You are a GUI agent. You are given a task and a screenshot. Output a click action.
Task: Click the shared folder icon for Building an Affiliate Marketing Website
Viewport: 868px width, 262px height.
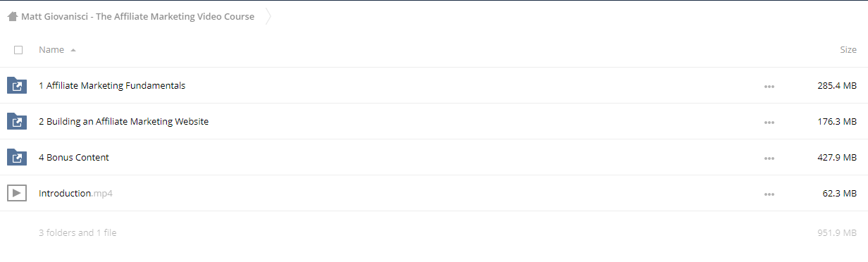tap(17, 122)
